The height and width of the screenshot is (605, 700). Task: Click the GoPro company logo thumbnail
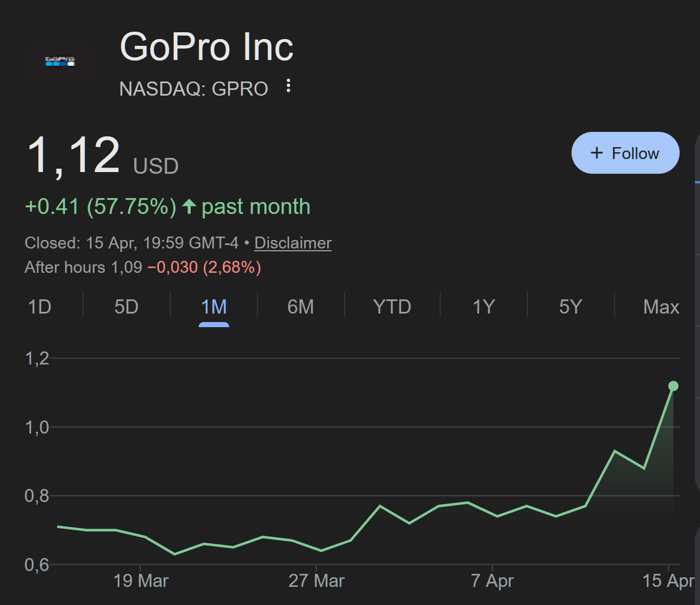(59, 61)
